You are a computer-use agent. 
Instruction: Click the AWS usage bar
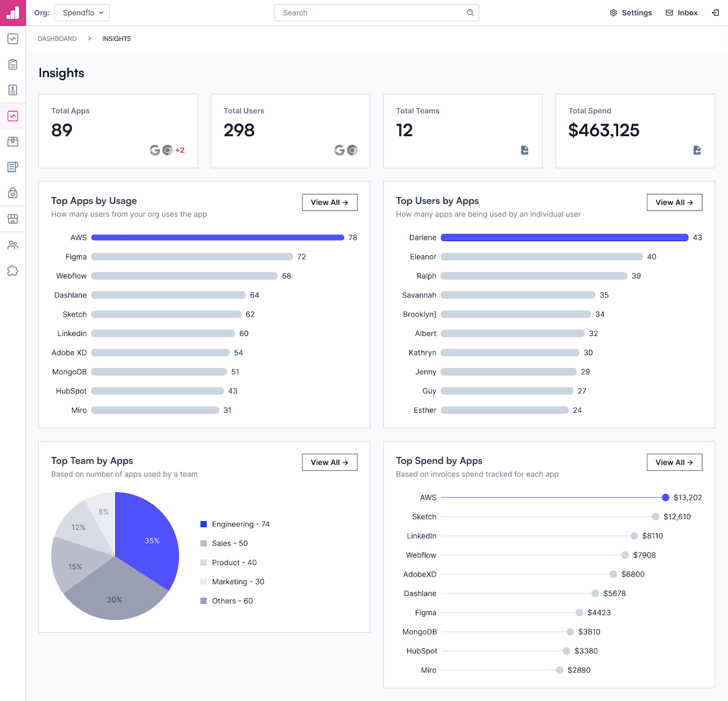pos(218,238)
